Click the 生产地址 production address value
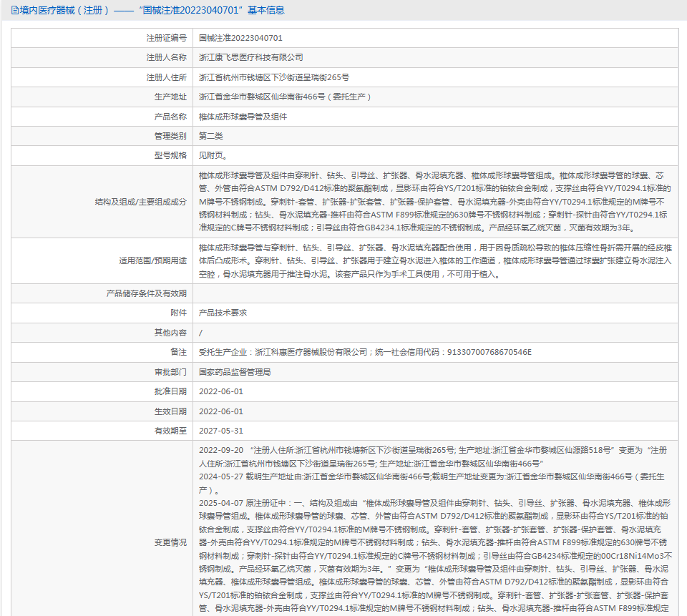 (x=285, y=97)
